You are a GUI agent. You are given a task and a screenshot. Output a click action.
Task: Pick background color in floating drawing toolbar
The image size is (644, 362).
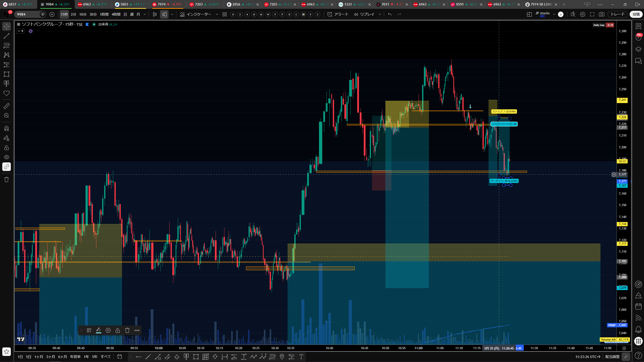point(99,330)
